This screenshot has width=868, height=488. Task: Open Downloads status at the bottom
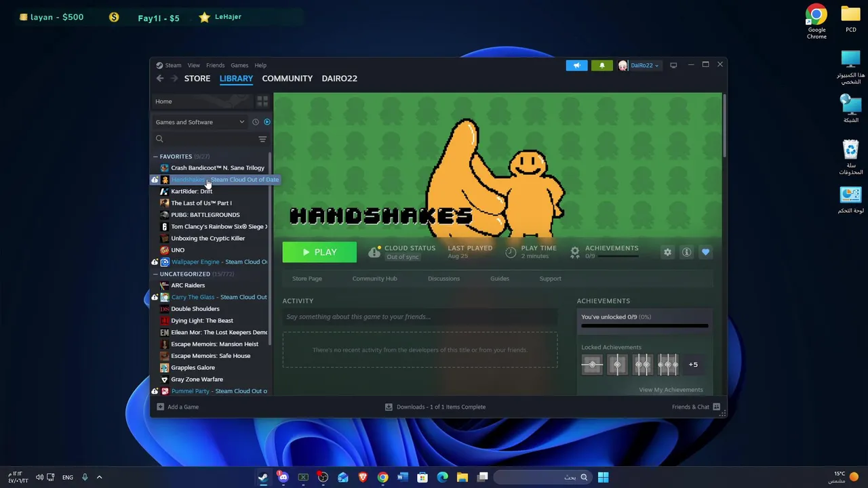(x=435, y=407)
